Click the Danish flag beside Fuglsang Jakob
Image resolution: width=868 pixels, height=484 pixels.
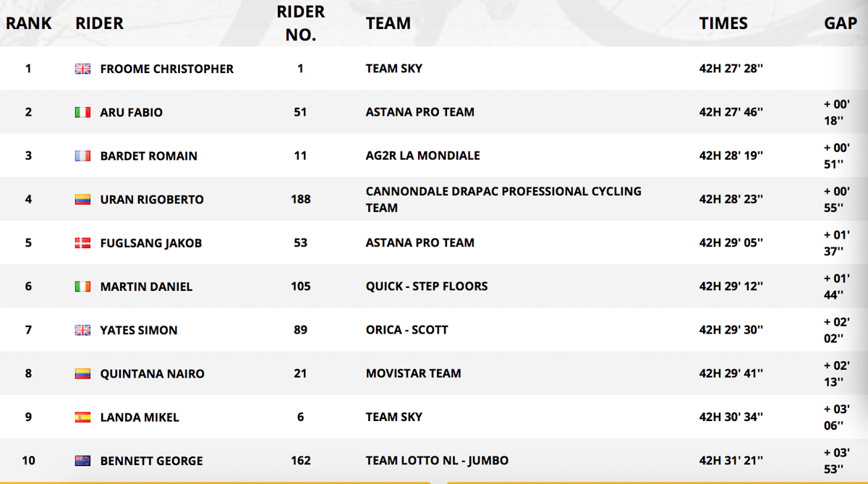tap(82, 243)
